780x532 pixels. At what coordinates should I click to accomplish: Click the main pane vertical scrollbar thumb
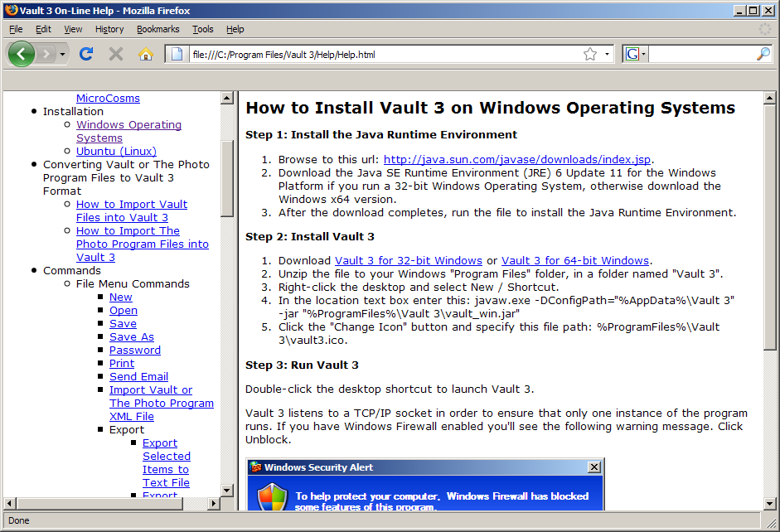click(x=769, y=227)
